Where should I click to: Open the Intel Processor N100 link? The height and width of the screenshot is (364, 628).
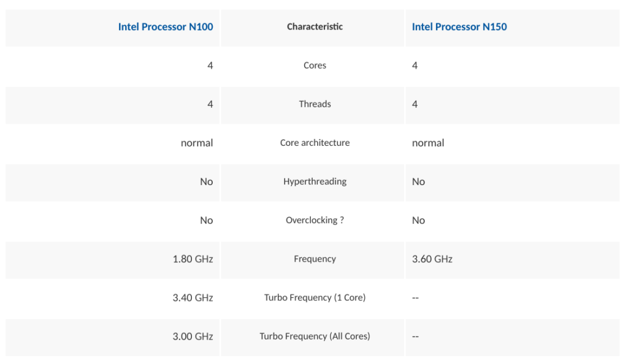click(166, 27)
